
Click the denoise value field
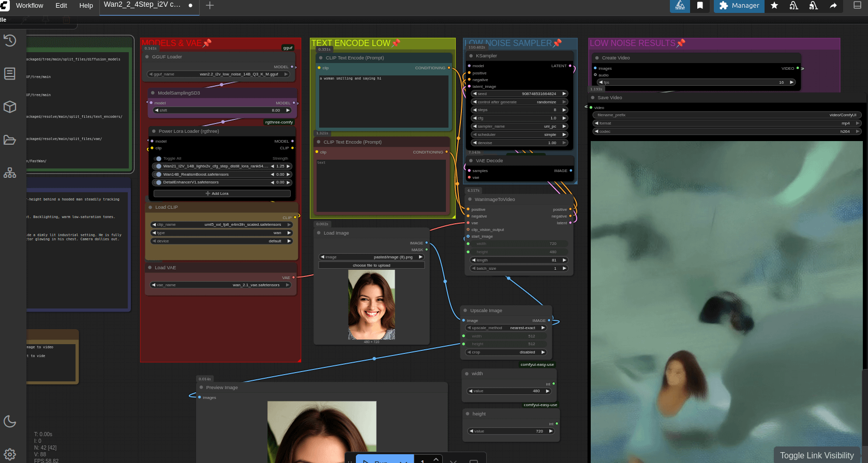coord(519,143)
